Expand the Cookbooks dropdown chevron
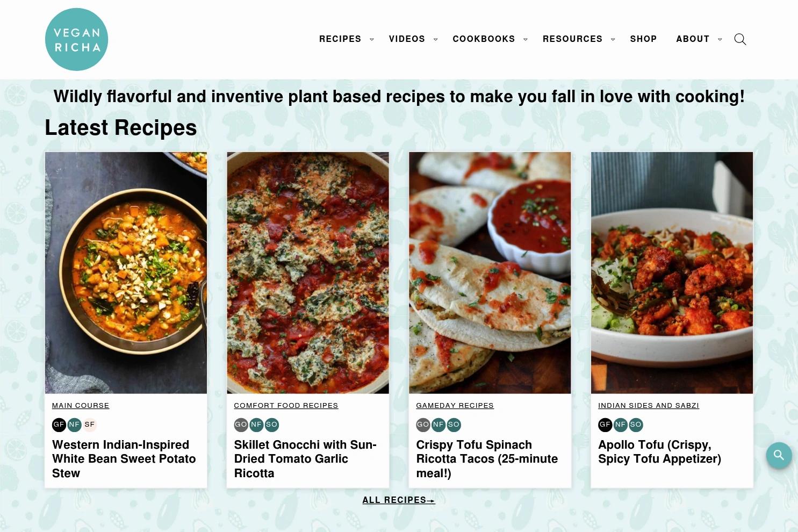Image resolution: width=798 pixels, height=532 pixels. 526,39
